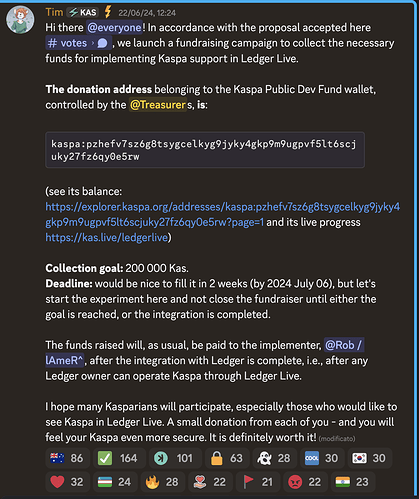This screenshot has width=419, height=499.
Task: Toggle the red heart reaction with 32
Action: pos(67,482)
